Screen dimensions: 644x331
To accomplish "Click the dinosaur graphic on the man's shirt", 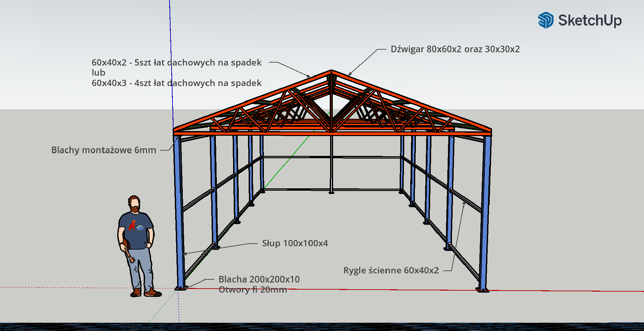I will (136, 226).
